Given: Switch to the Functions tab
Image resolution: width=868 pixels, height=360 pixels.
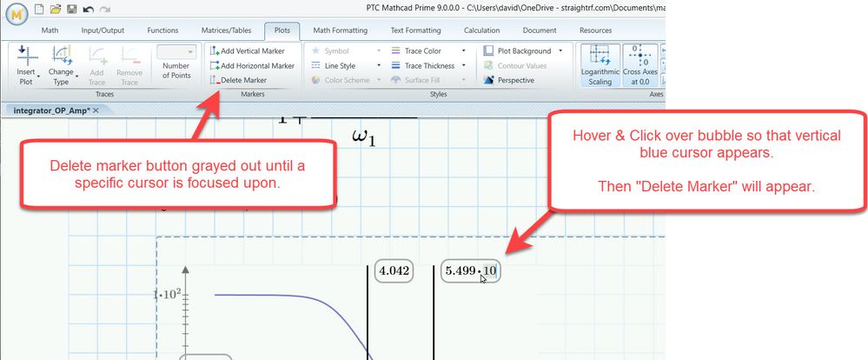Looking at the screenshot, I should coord(162,30).
